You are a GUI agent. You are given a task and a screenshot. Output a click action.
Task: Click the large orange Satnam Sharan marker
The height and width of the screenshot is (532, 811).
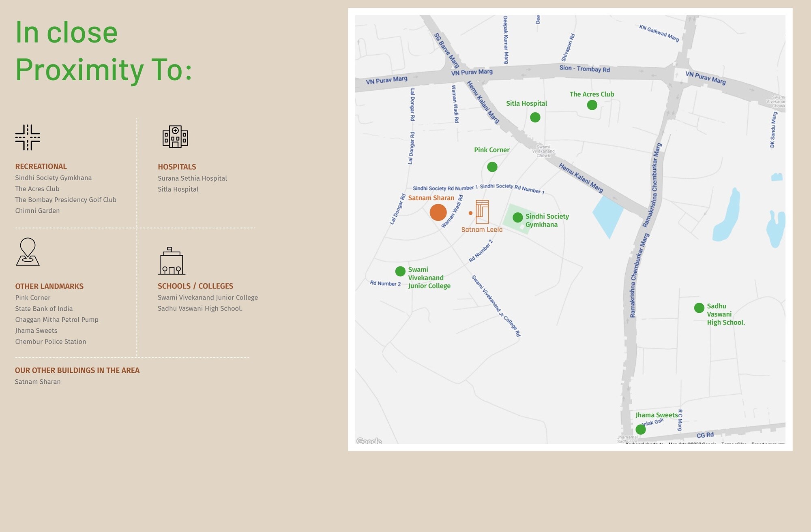pos(438,212)
